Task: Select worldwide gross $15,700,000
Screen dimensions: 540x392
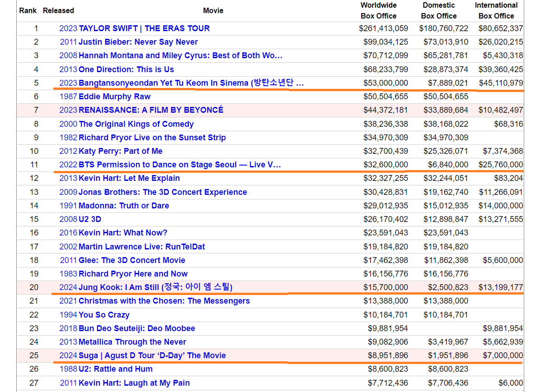Action: [x=386, y=287]
